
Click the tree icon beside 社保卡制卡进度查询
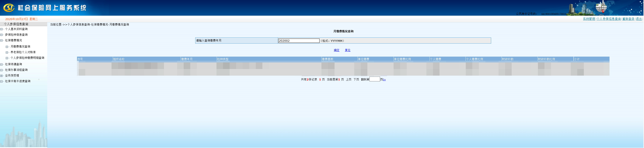point(1,82)
